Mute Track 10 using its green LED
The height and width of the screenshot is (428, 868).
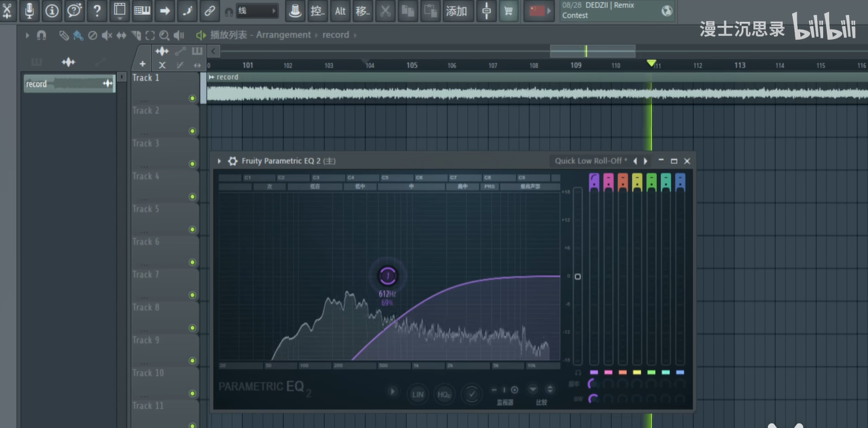click(192, 393)
